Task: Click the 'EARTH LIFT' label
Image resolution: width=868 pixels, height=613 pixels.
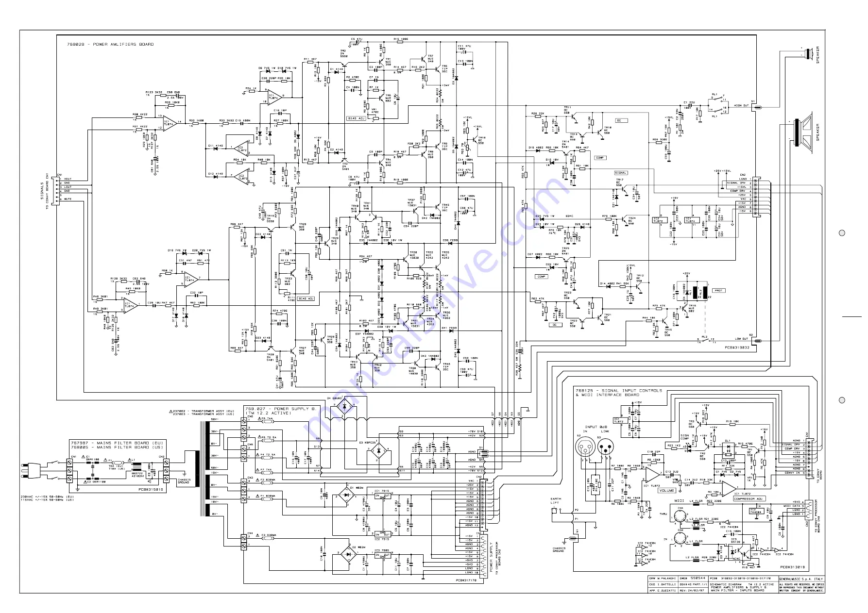Action: pos(556,501)
